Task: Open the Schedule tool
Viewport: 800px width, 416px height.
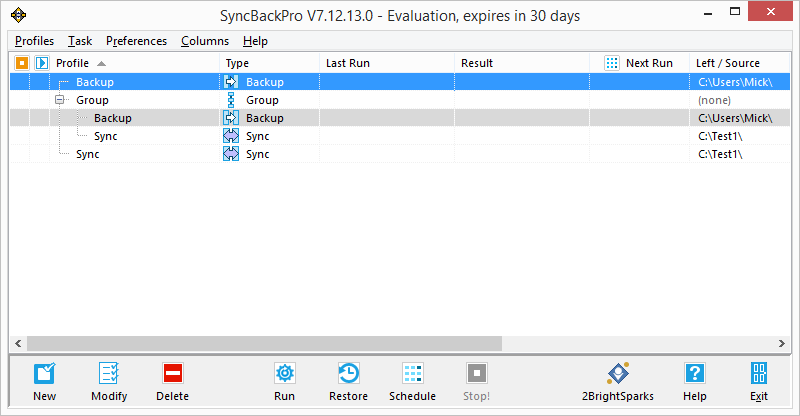Action: [x=412, y=374]
